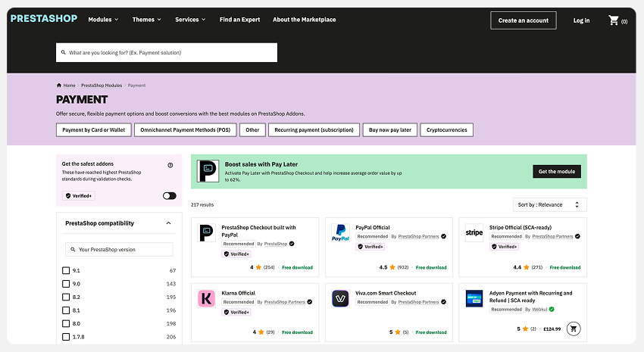644x352 pixels.
Task: Click the Verified+ badge on PayPal Official
Action: (x=370, y=247)
